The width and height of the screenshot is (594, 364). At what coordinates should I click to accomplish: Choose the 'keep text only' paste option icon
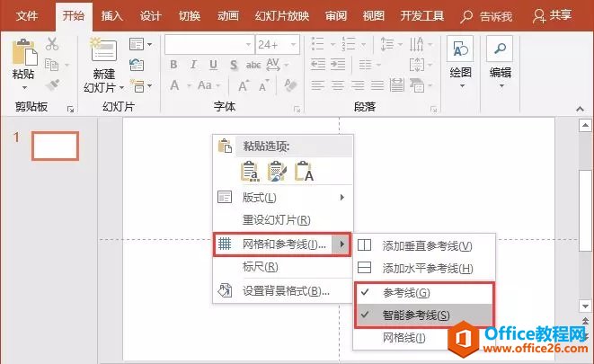(304, 172)
